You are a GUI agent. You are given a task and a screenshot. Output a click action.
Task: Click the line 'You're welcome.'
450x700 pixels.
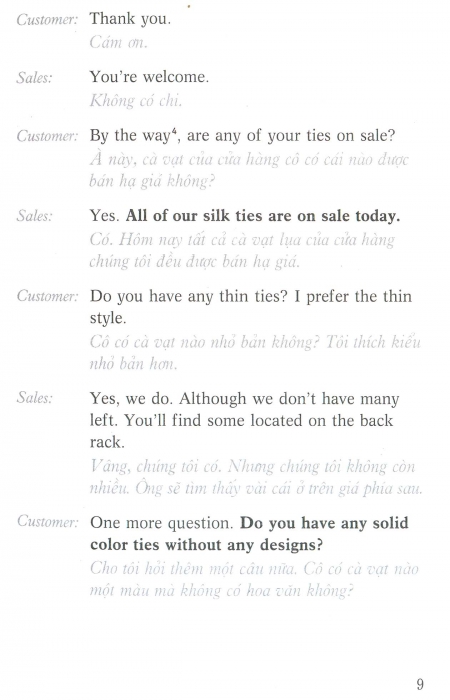click(149, 77)
